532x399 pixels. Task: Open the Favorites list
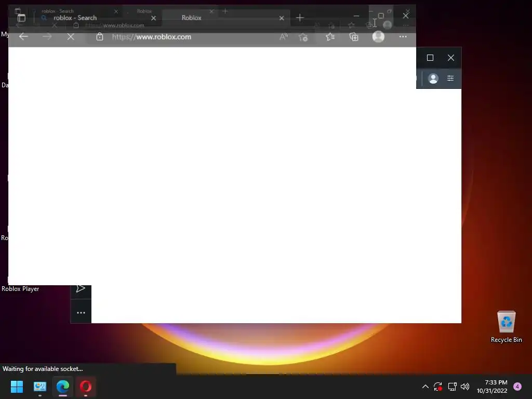point(330,37)
